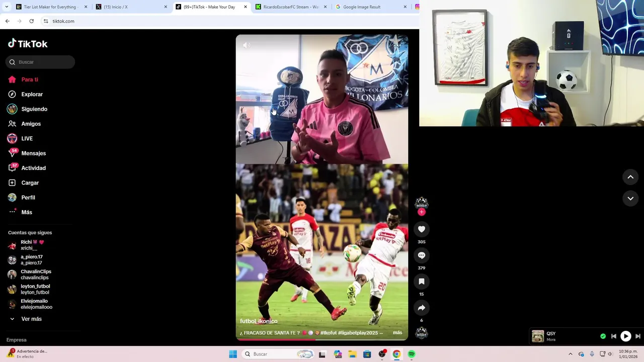This screenshot has height=362, width=644.
Task: Open the clock and date panel
Action: coord(628,354)
